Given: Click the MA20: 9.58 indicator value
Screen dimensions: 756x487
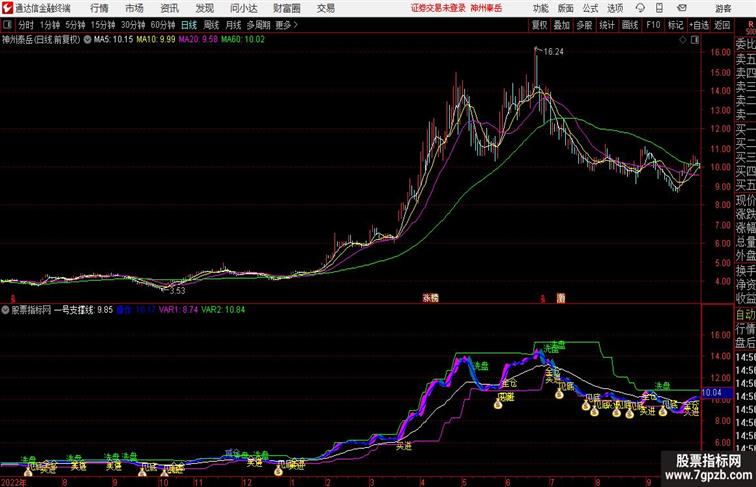Looking at the screenshot, I should point(198,40).
